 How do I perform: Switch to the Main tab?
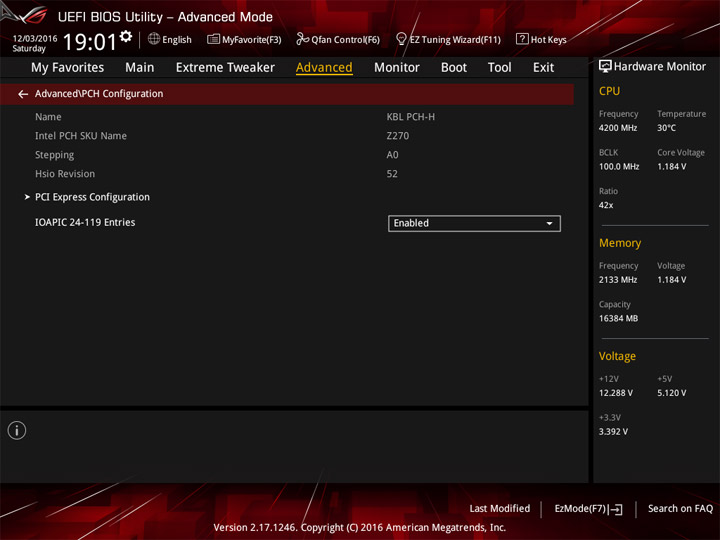pyautogui.click(x=140, y=68)
